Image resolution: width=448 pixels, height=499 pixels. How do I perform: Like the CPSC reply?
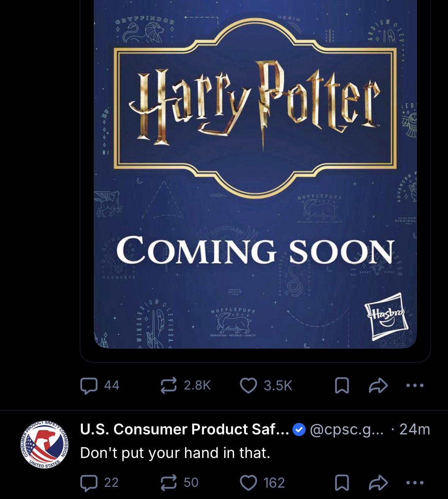tap(262, 483)
